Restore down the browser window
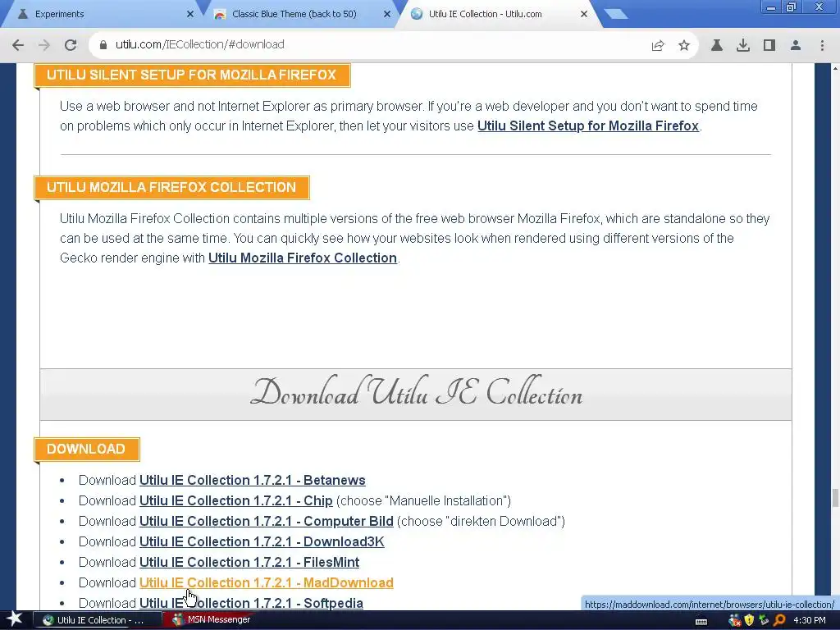This screenshot has height=630, width=840. tap(791, 7)
